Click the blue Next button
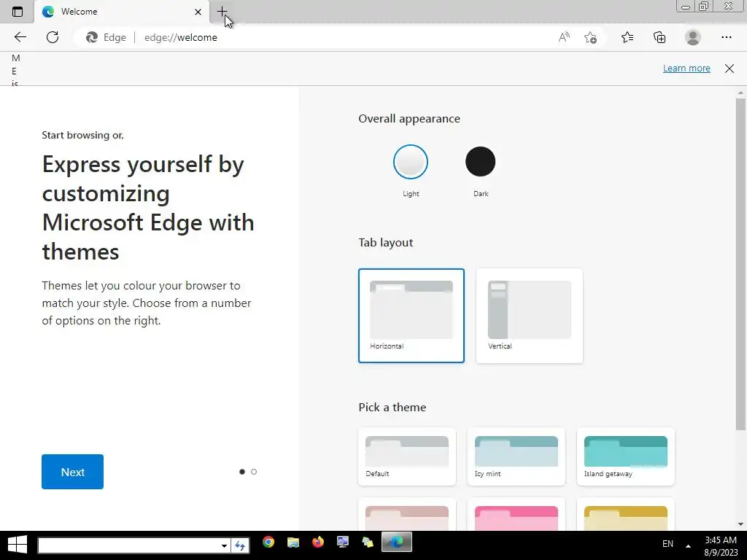This screenshot has height=560, width=747. [x=72, y=472]
